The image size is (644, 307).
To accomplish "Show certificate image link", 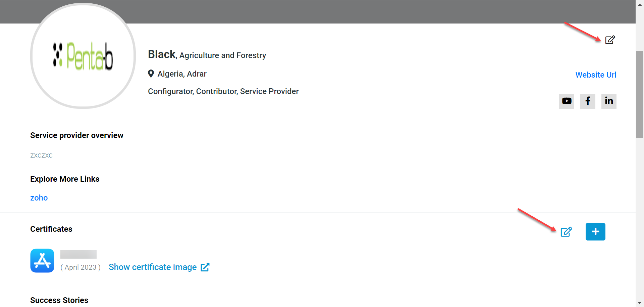I will tap(153, 267).
